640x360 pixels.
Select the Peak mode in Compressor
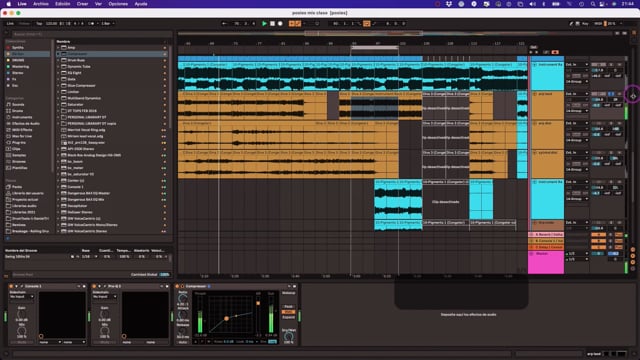[x=288, y=307]
